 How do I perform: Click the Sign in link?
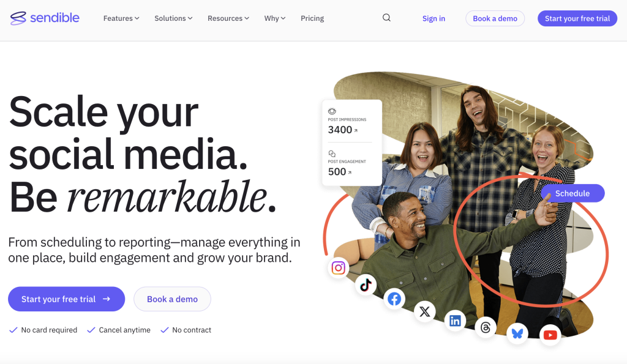[434, 18]
